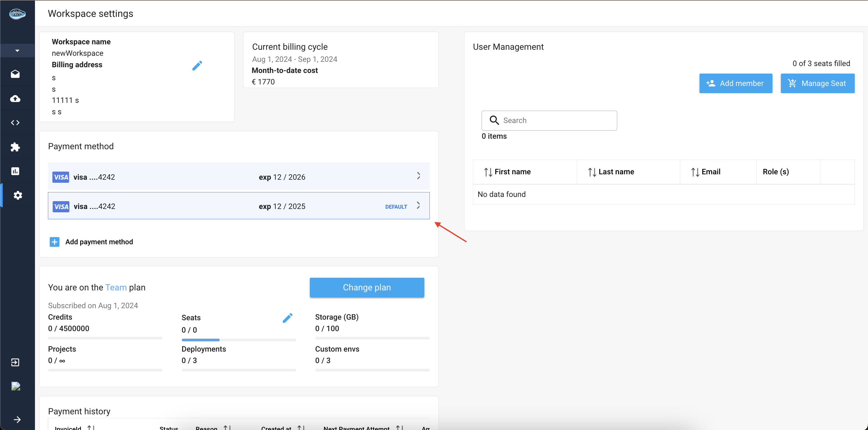Open the cloud upload icon in sidebar
The image size is (868, 430).
pyautogui.click(x=15, y=99)
